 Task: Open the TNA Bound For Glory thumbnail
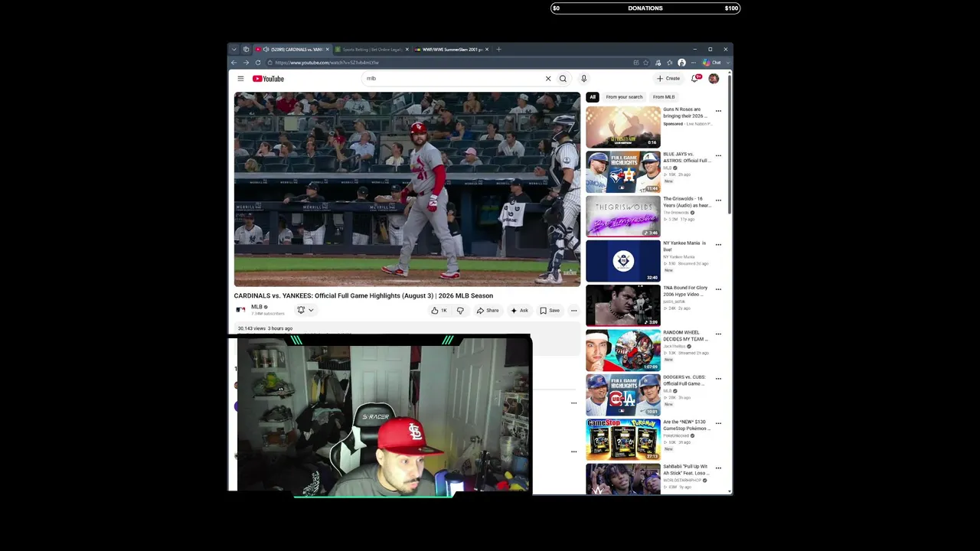click(x=623, y=305)
